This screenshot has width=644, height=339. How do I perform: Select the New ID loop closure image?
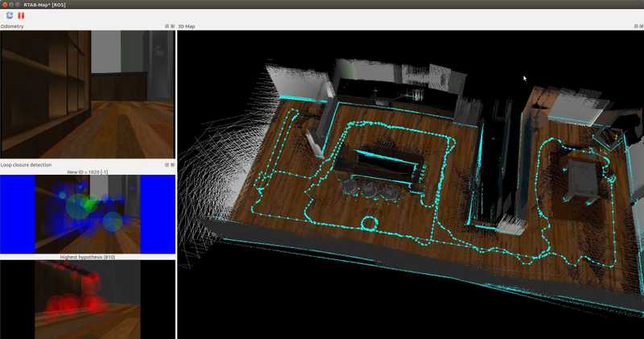click(87, 214)
